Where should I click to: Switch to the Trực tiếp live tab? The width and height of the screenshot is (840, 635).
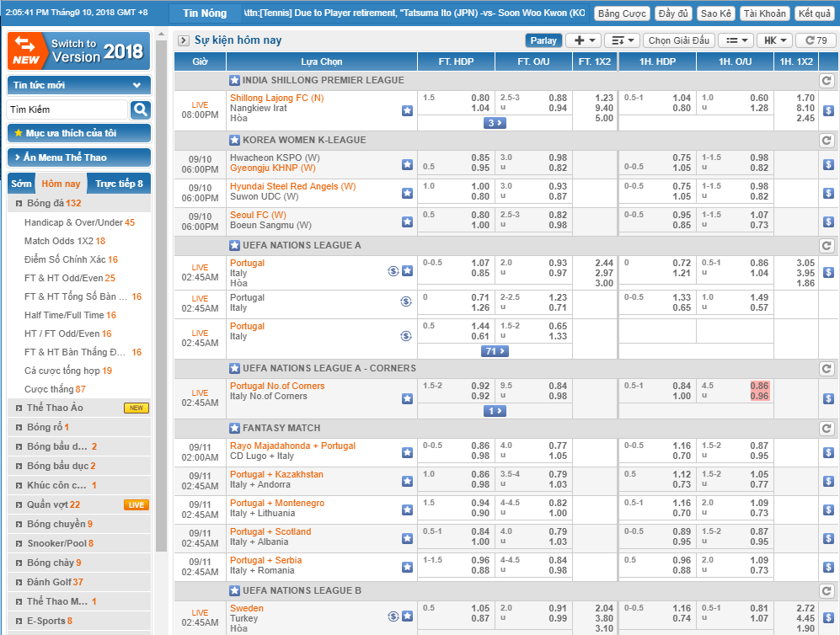(119, 184)
